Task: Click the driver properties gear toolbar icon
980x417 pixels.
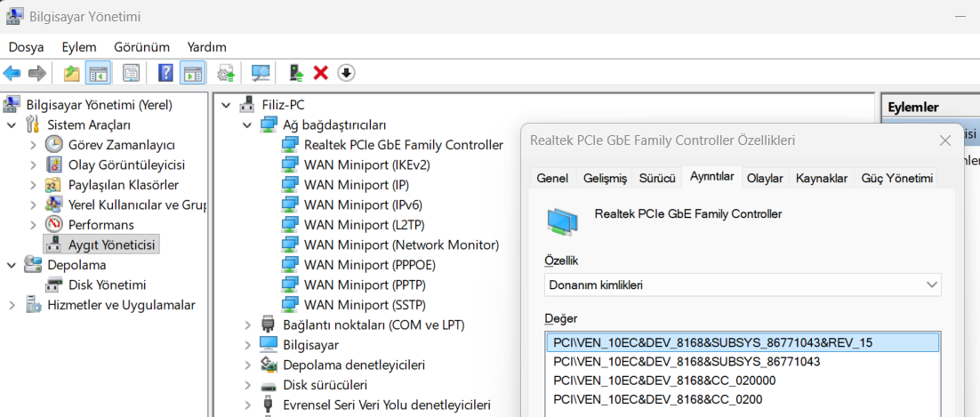Action: point(226,73)
